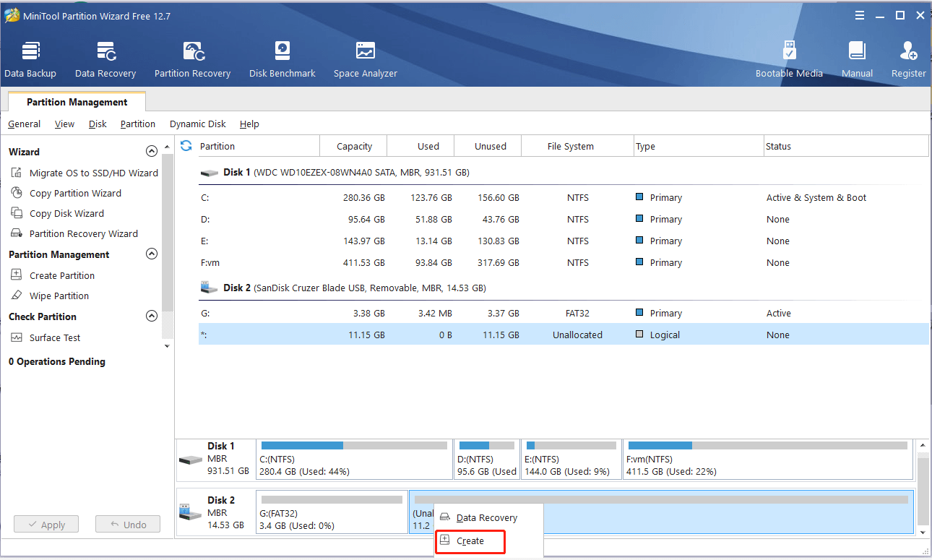The width and height of the screenshot is (932, 560).
Task: Choose Data Recovery in context menu
Action: tap(488, 517)
